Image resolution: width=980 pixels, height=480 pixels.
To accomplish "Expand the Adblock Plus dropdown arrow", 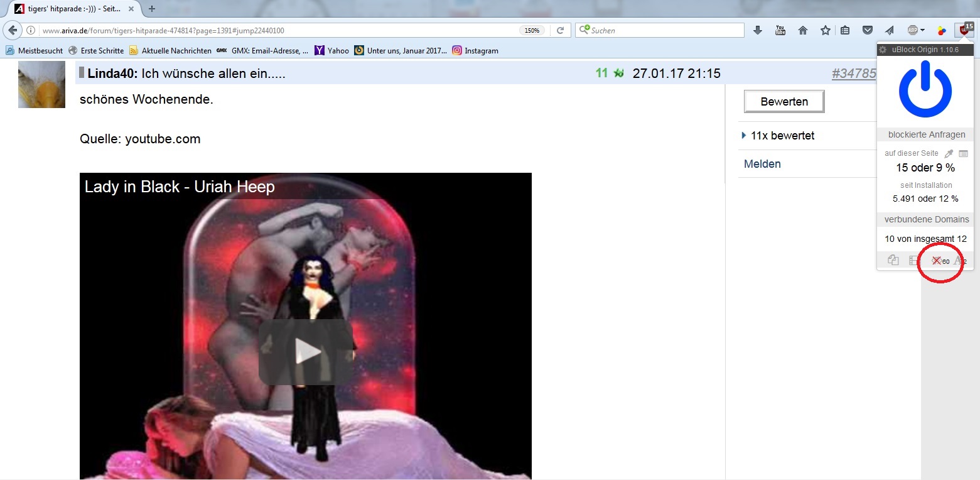I will tap(922, 30).
